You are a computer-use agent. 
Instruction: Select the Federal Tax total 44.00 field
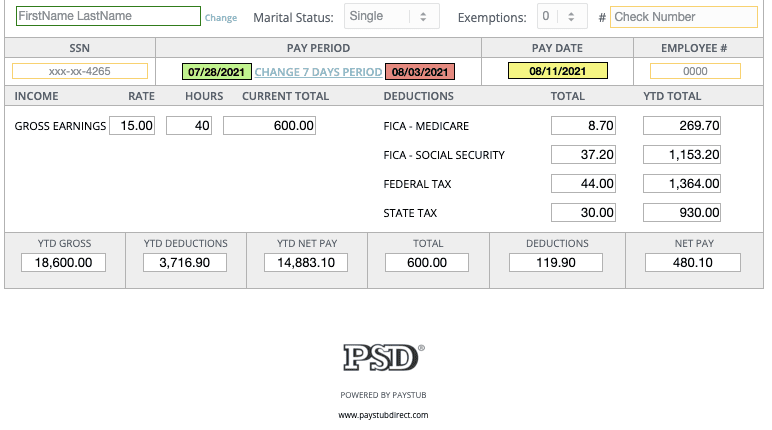coord(585,184)
